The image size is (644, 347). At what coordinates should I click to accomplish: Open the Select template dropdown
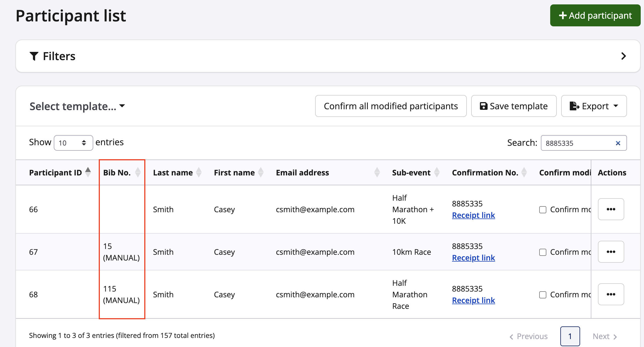pyautogui.click(x=77, y=106)
